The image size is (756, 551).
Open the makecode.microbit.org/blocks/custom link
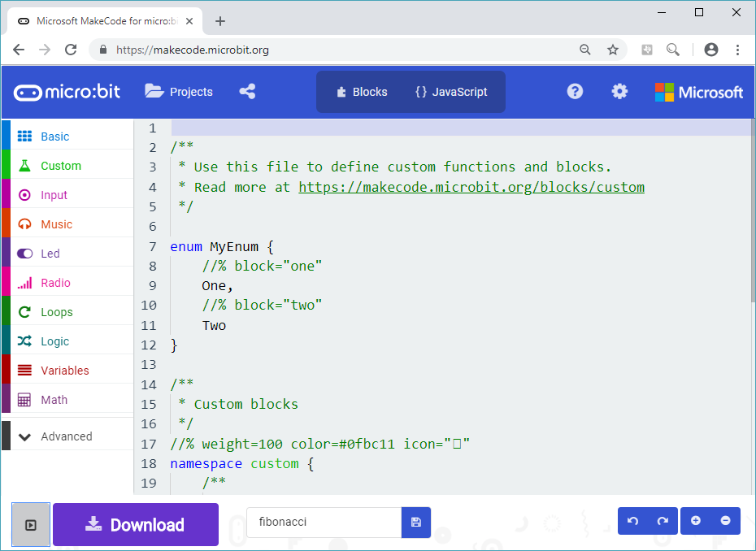[x=471, y=187]
